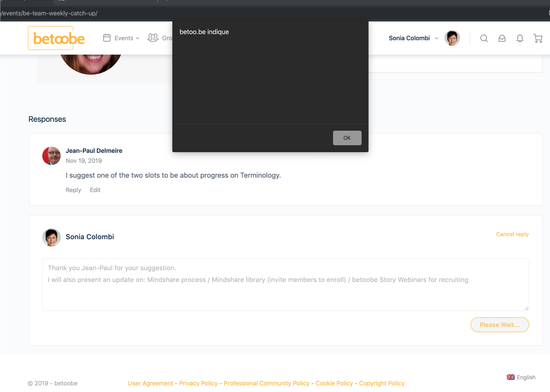The width and height of the screenshot is (550, 392).
Task: Click Sonia Colombi name in reply form
Action: 90,237
